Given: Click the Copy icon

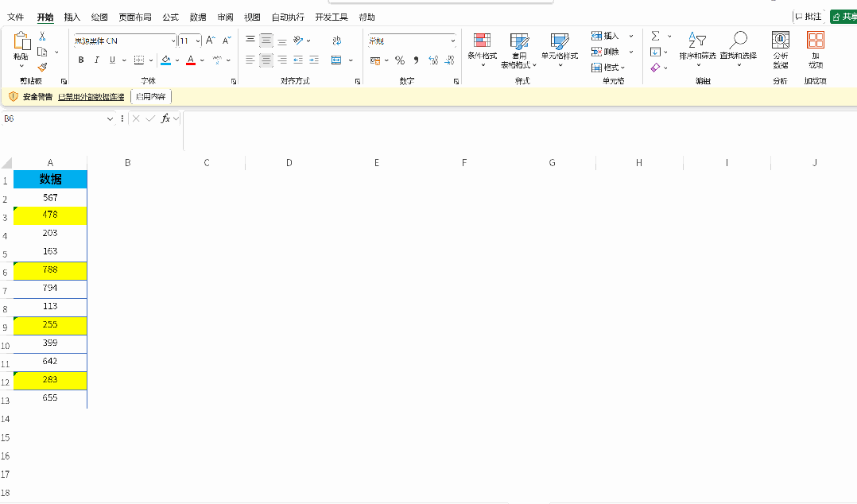Looking at the screenshot, I should point(42,52).
